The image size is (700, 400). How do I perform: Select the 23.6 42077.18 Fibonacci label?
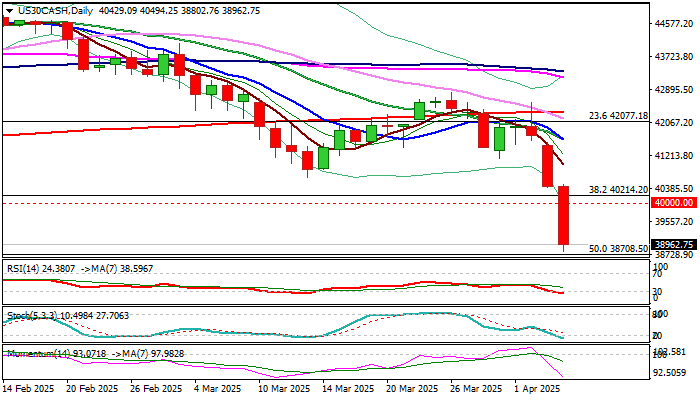coord(618,116)
